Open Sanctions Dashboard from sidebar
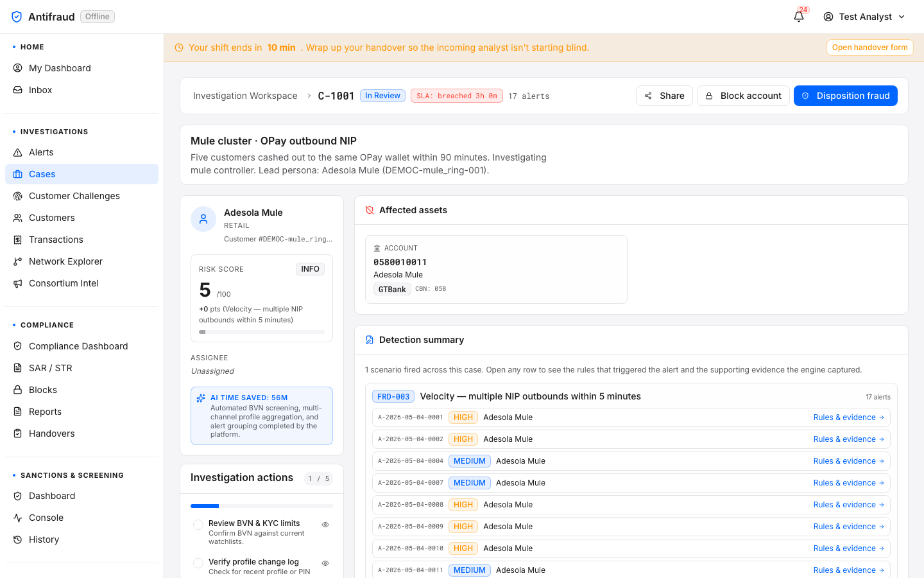The width and height of the screenshot is (924, 578). 81,496
